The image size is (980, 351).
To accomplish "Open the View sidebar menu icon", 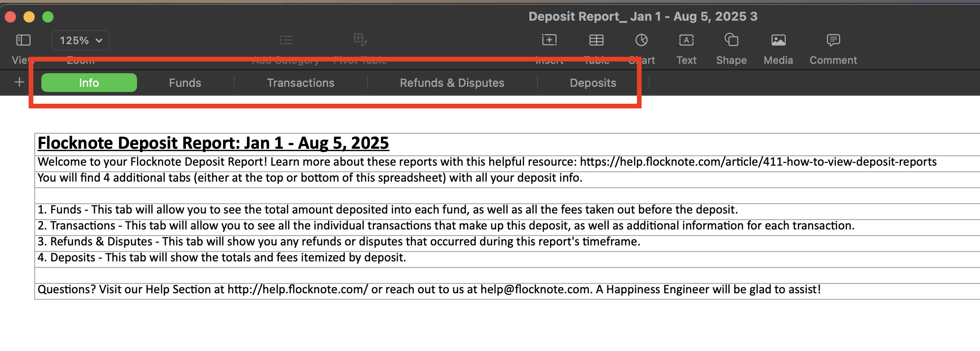I will click(x=23, y=40).
